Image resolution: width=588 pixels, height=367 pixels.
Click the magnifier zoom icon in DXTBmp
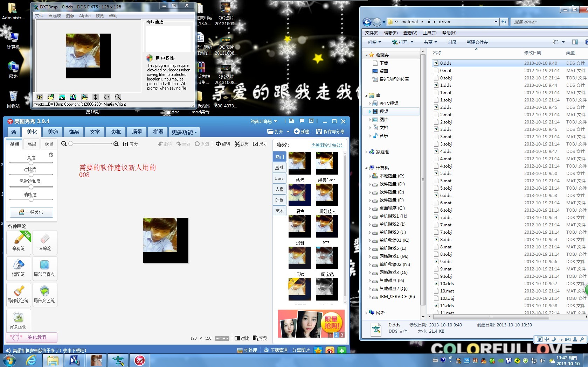click(118, 97)
